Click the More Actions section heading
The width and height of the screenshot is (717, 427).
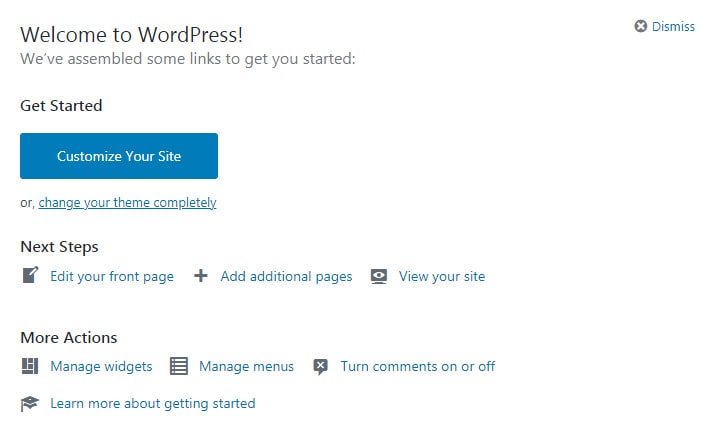[69, 338]
